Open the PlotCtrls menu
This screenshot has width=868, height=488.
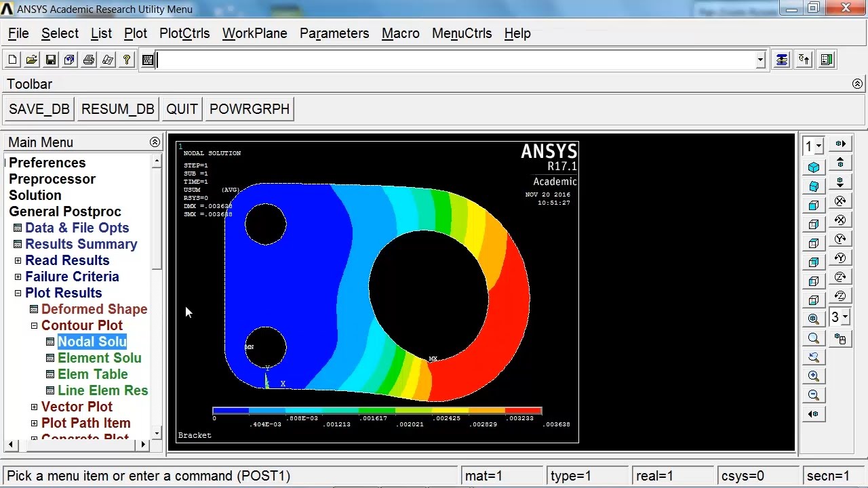(x=184, y=33)
